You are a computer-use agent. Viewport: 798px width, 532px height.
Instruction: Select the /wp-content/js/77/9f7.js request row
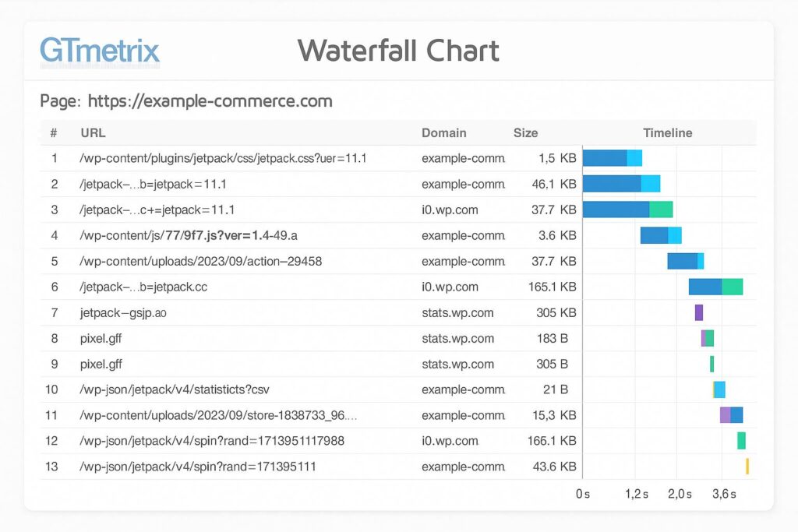pyautogui.click(x=189, y=235)
